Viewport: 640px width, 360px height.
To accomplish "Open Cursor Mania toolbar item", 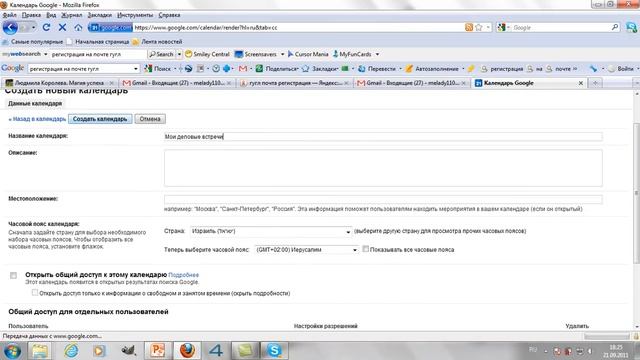I will pos(308,54).
